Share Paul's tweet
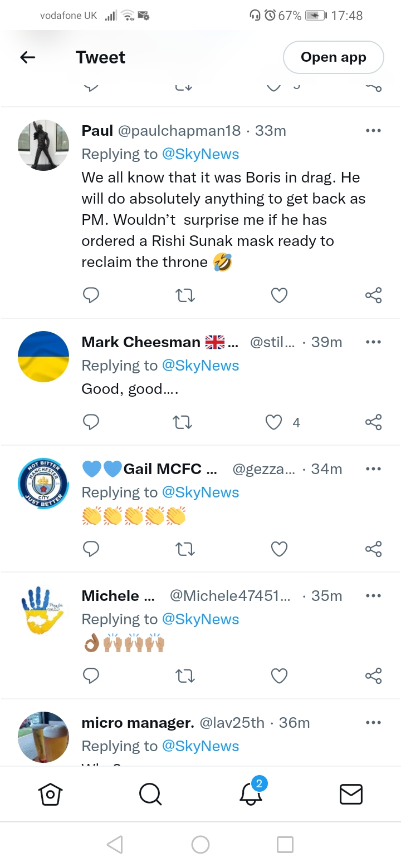The height and width of the screenshot is (868, 401). (373, 295)
